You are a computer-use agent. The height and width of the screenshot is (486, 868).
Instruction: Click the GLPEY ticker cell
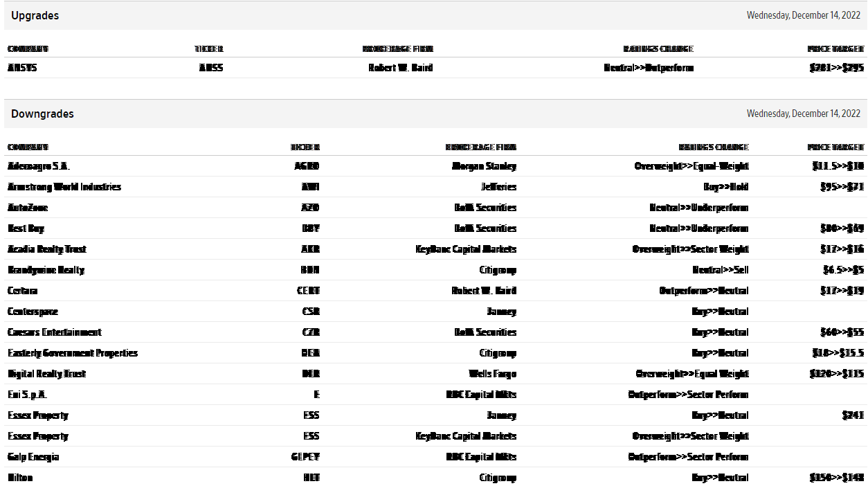click(305, 457)
